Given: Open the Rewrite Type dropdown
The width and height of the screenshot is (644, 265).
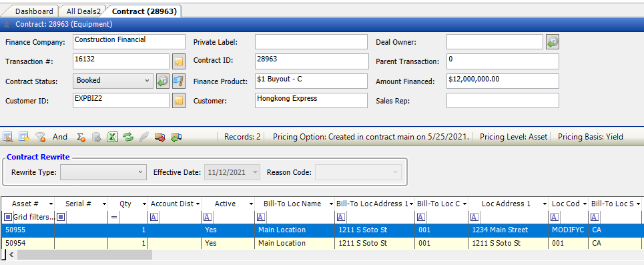Looking at the screenshot, I should coord(103,172).
